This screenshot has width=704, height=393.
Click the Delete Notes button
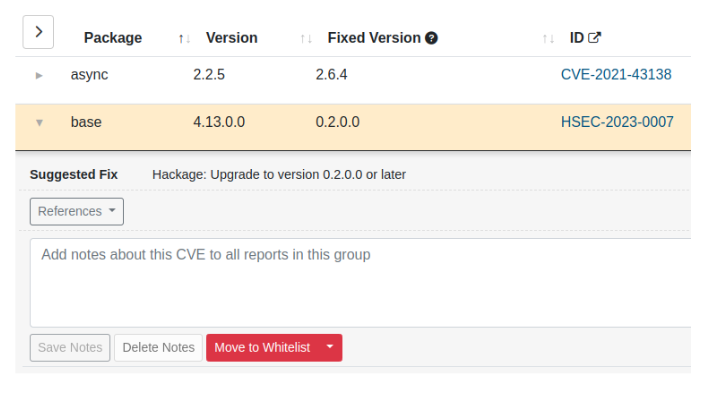[158, 347]
